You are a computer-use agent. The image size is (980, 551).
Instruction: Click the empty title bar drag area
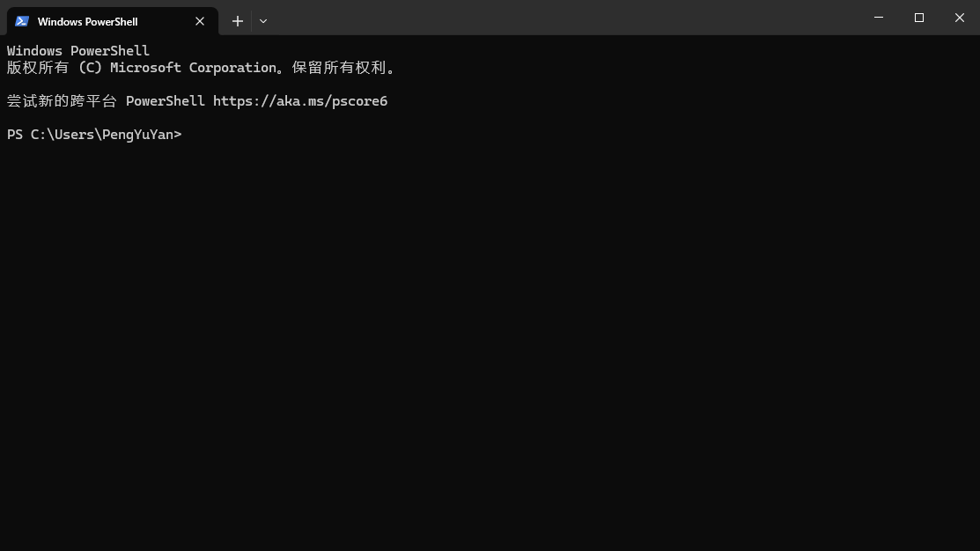(564, 18)
